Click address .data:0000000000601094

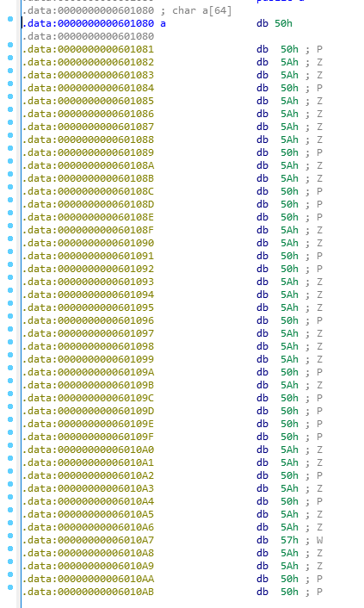tap(88, 295)
